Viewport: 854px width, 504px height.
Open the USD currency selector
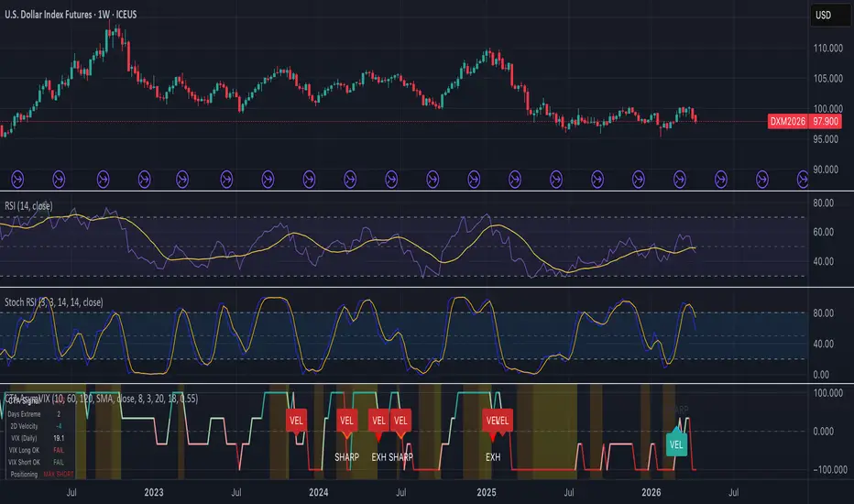tap(830, 16)
